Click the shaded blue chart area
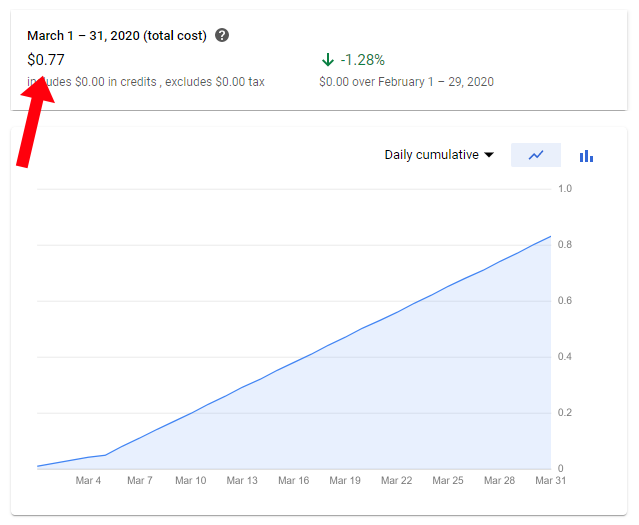The height and width of the screenshot is (525, 639). pyautogui.click(x=400, y=400)
